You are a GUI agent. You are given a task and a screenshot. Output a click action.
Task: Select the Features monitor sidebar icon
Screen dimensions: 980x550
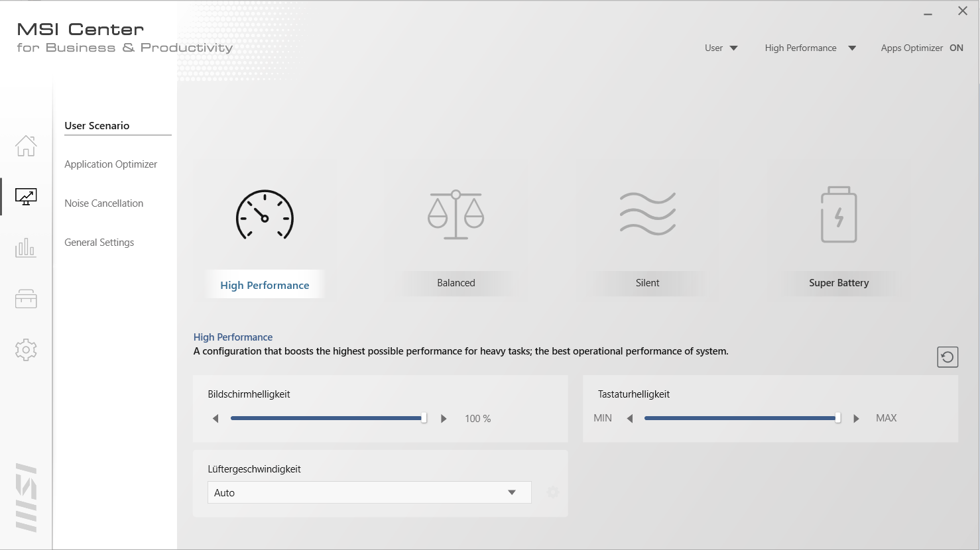pyautogui.click(x=26, y=196)
